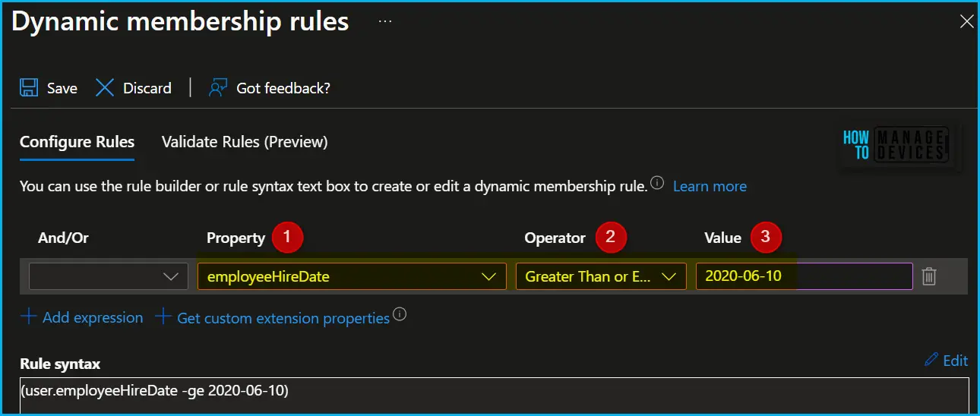Click the Rule syntax text box
The height and width of the screenshot is (416, 980).
tap(495, 396)
